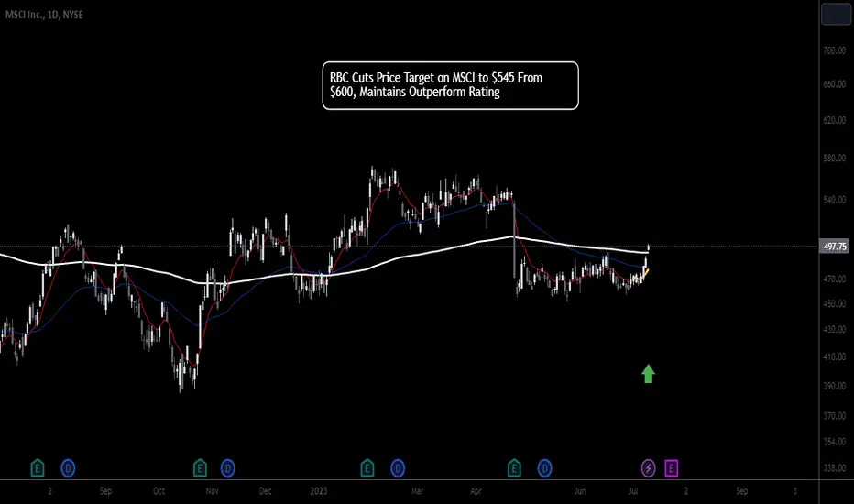854x504 pixels.
Task: Click the earnings icon after Apr
Action: point(514,467)
